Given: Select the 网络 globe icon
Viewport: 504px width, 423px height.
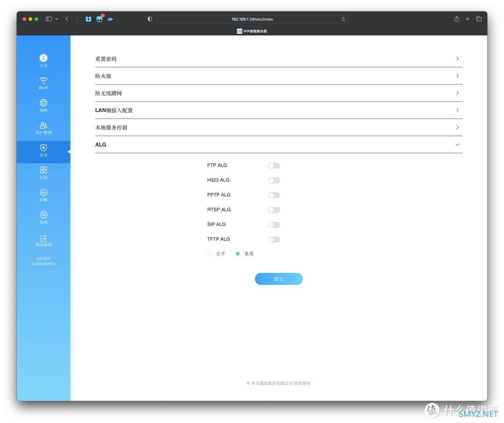Looking at the screenshot, I should pyautogui.click(x=43, y=103).
